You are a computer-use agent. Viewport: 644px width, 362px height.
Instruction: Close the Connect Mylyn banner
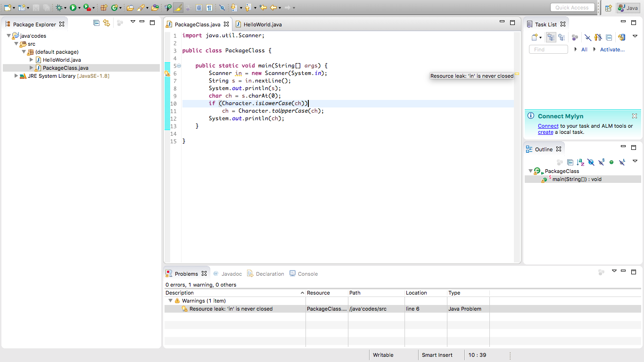click(x=635, y=116)
